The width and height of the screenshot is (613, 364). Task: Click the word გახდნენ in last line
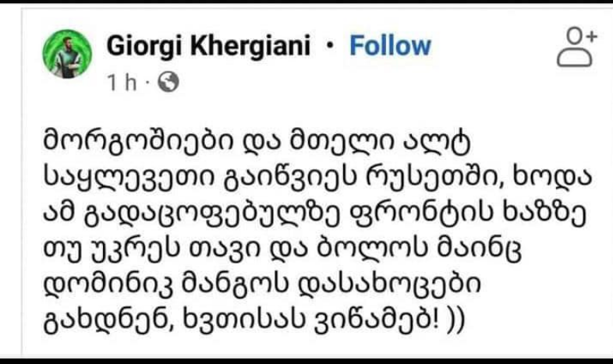pos(107,322)
